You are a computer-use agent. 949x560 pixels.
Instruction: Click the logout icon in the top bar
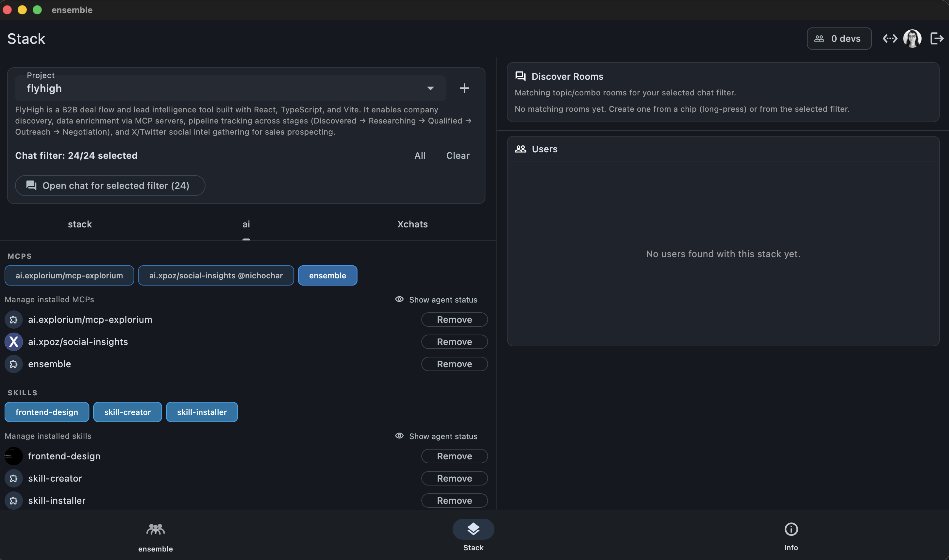(x=937, y=38)
